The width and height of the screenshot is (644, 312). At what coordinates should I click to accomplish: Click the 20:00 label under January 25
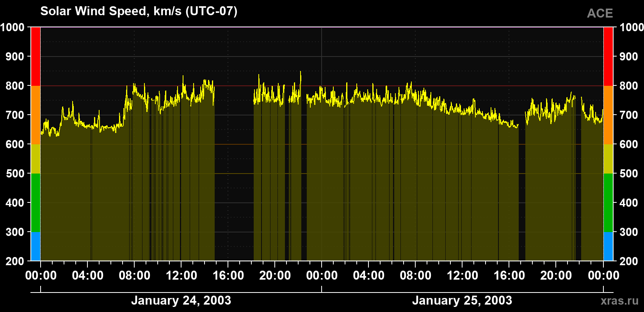(556, 276)
